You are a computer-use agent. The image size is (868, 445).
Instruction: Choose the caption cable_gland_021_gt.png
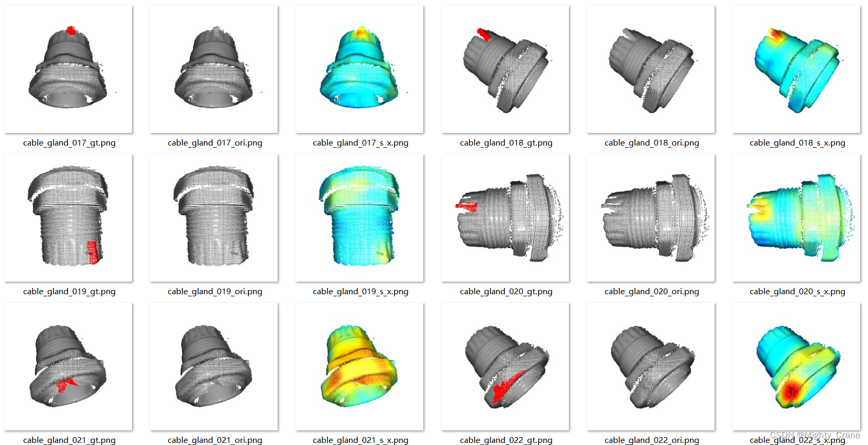coord(69,440)
